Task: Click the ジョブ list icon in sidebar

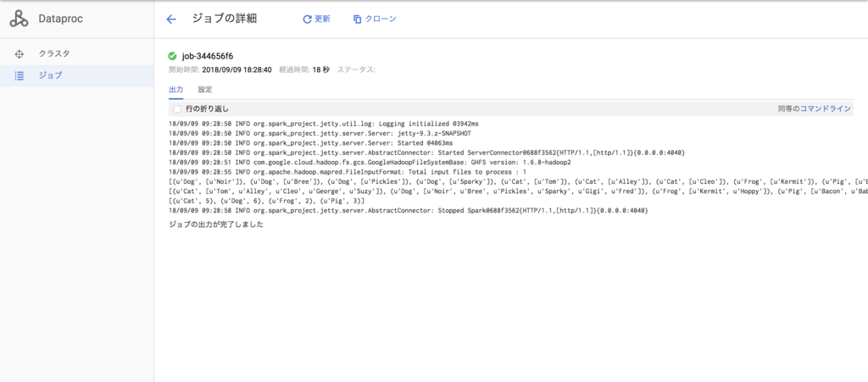Action: (19, 75)
